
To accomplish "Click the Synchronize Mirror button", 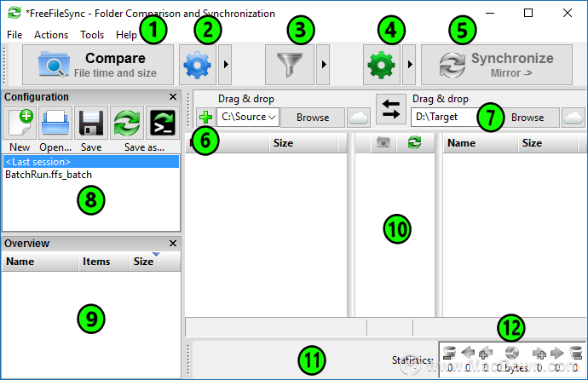I will 497,65.
